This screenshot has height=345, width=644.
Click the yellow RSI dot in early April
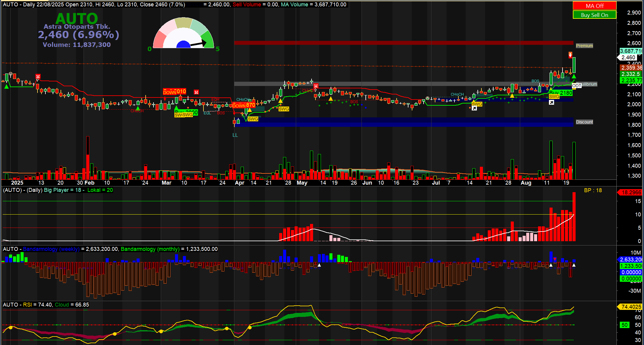(x=250, y=327)
